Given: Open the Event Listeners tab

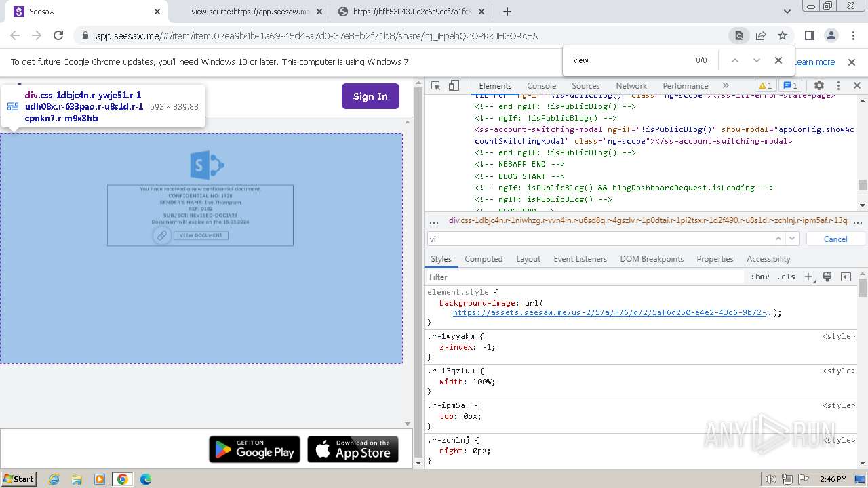Looking at the screenshot, I should [x=580, y=259].
